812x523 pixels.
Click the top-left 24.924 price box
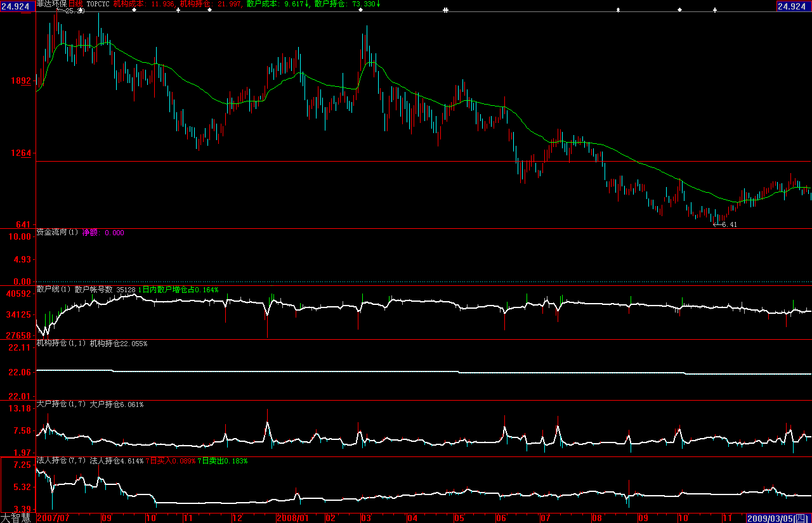(x=16, y=6)
